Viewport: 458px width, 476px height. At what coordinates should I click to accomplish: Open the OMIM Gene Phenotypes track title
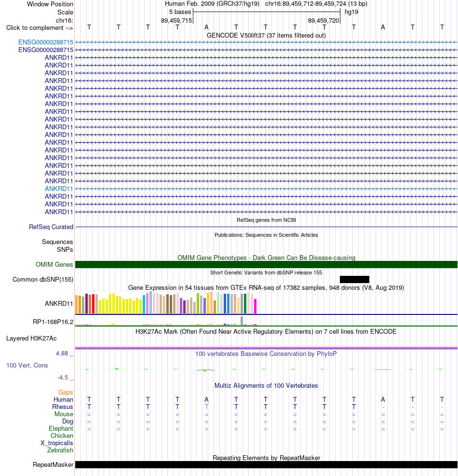(x=266, y=258)
